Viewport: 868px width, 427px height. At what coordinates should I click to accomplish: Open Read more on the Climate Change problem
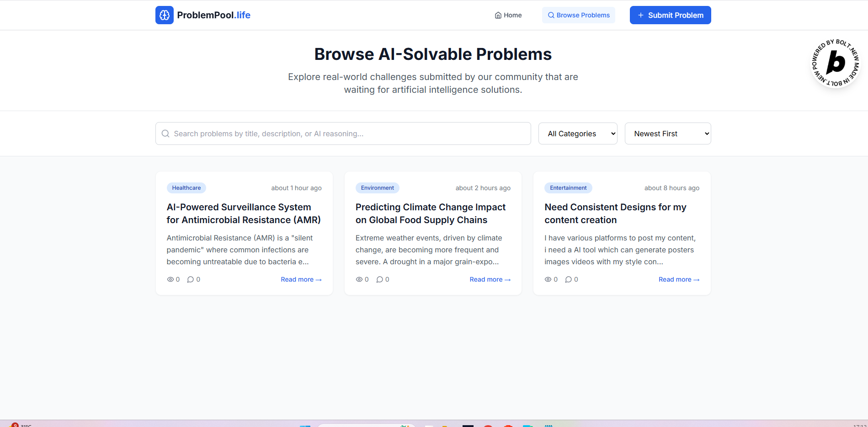pos(490,279)
